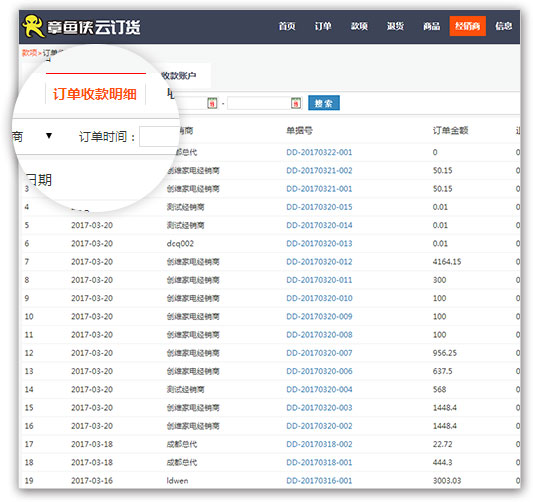The image size is (533, 502).
Task: Click the amount 568 in row 14
Action: 439,389
